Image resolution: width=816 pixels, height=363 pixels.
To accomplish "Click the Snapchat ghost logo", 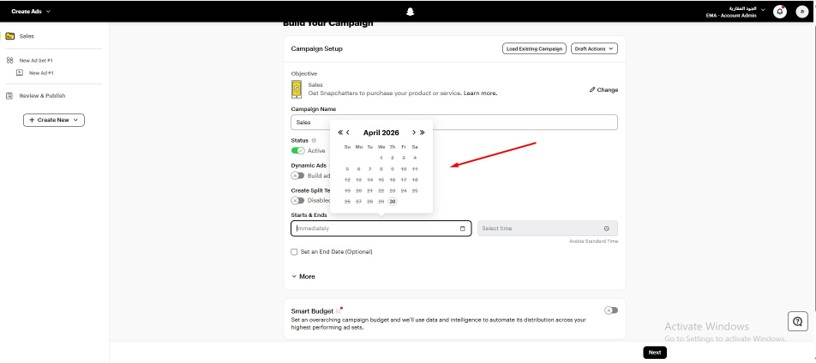I will click(x=410, y=11).
